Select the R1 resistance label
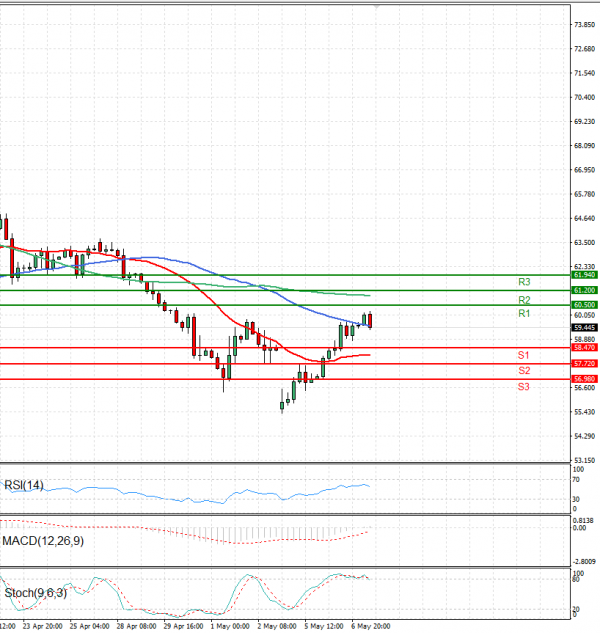 [524, 313]
